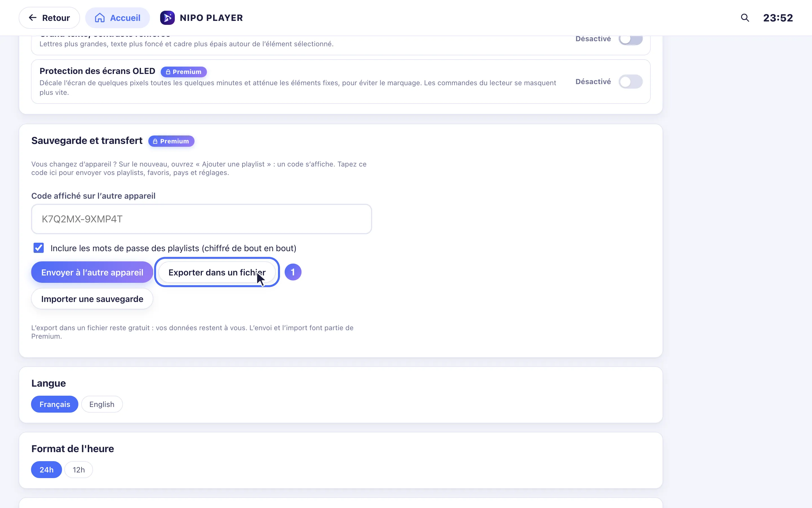Focus the code affiché sur l'autre appareil field
The height and width of the screenshot is (508, 812).
tap(201, 219)
